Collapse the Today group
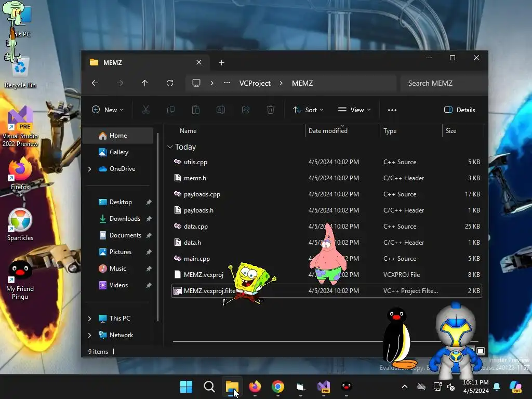This screenshot has width=532, height=399. point(170,147)
